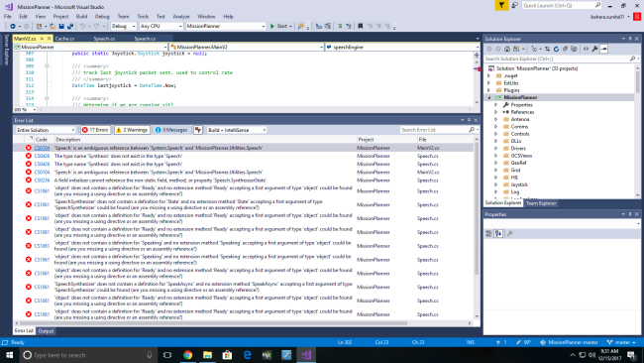Click the Preview Selected Items icon
644x363 pixels.
[x=603, y=49]
